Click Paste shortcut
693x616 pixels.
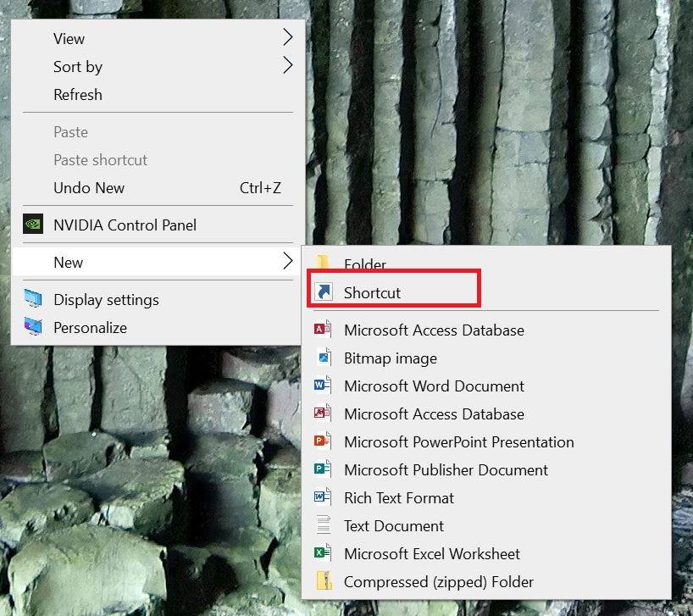pos(100,159)
